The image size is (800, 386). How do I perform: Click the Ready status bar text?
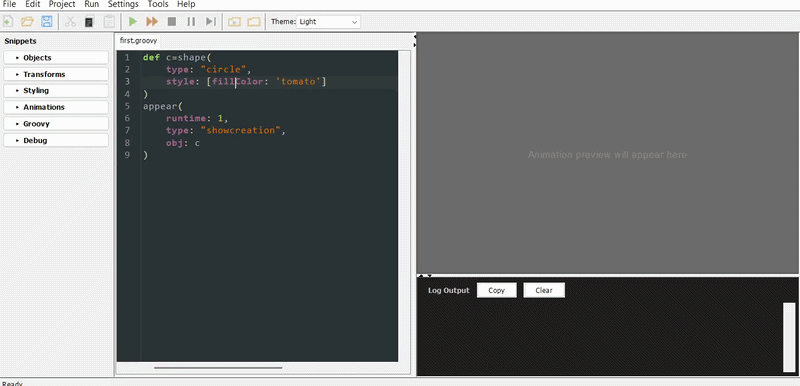tap(12, 383)
